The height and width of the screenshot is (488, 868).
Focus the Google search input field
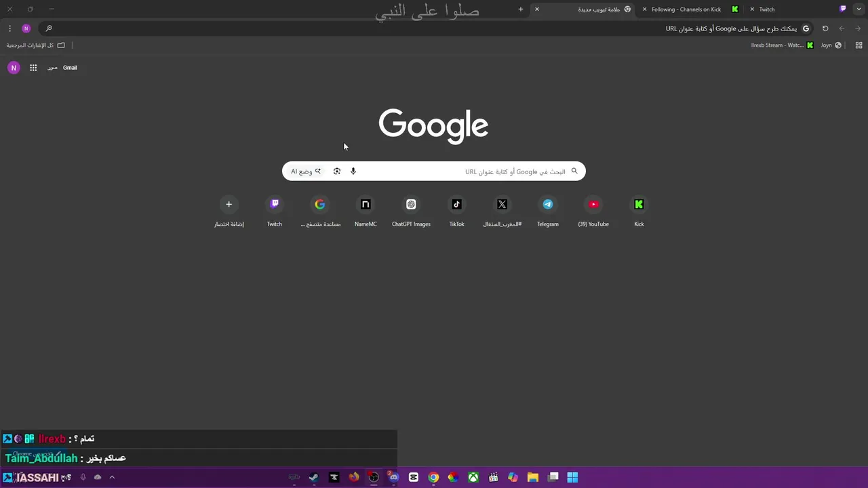coord(434,171)
